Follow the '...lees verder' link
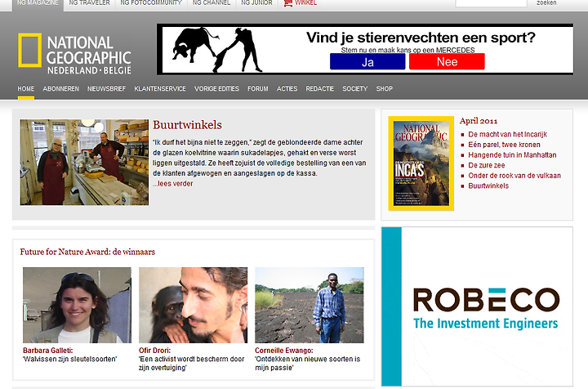The image size is (588, 389). click(x=172, y=184)
